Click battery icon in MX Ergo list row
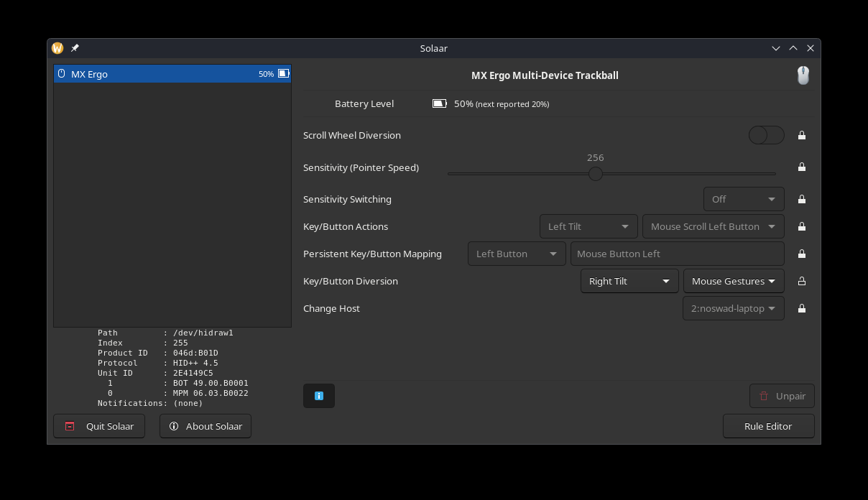The height and width of the screenshot is (500, 868). tap(283, 74)
